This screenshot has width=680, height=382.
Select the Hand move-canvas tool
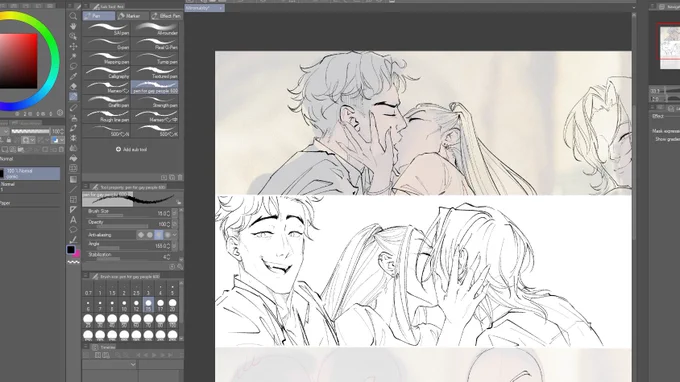pos(73,26)
